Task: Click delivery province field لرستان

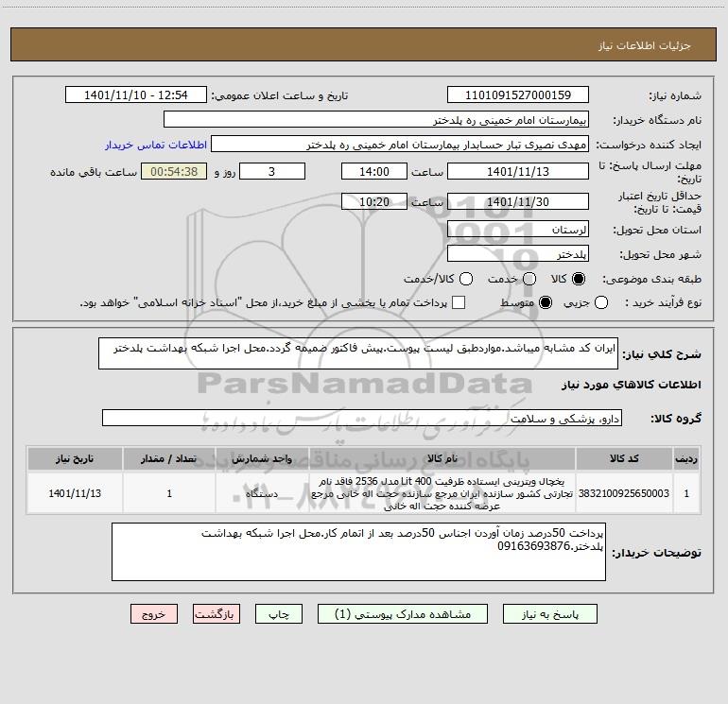Action: point(518,230)
